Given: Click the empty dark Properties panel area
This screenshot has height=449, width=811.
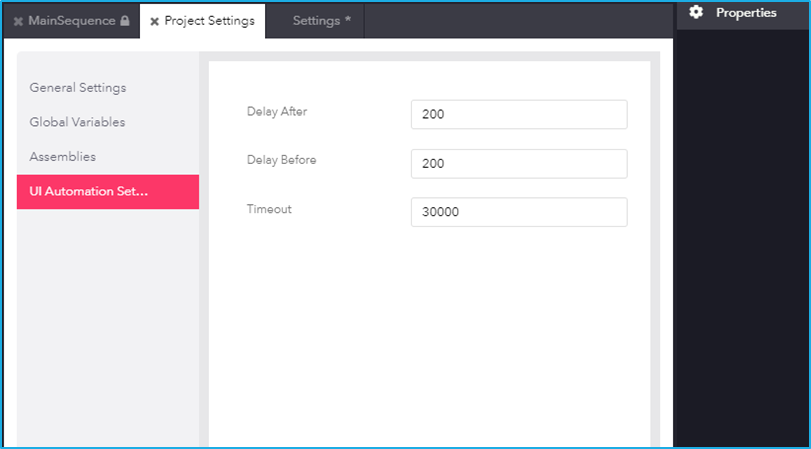Looking at the screenshot, I should (x=743, y=238).
